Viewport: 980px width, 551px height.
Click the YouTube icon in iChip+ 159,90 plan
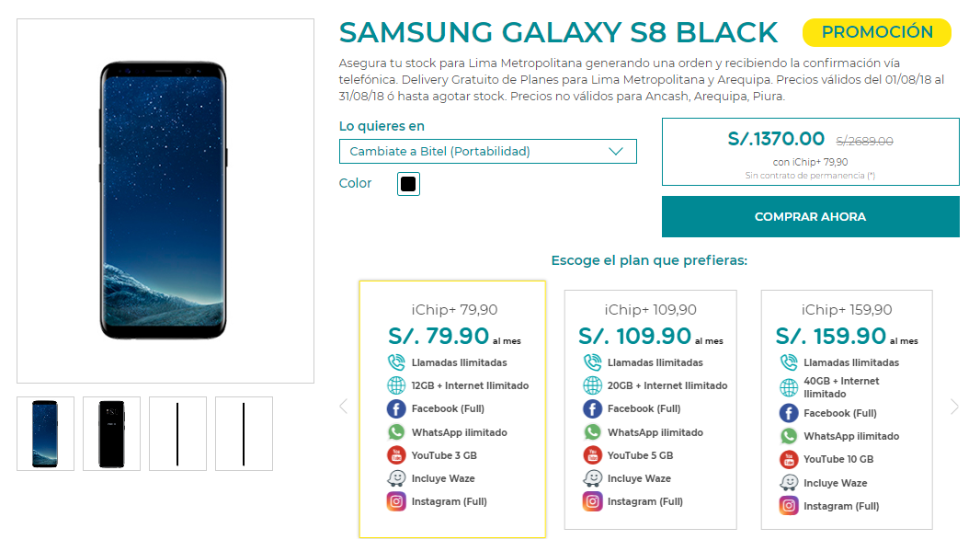coord(789,460)
